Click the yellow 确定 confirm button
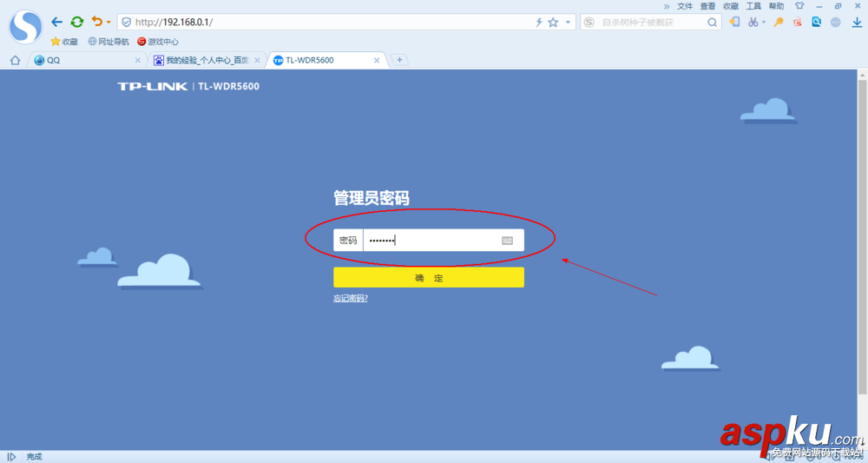Viewport: 868px width, 463px height. click(429, 277)
